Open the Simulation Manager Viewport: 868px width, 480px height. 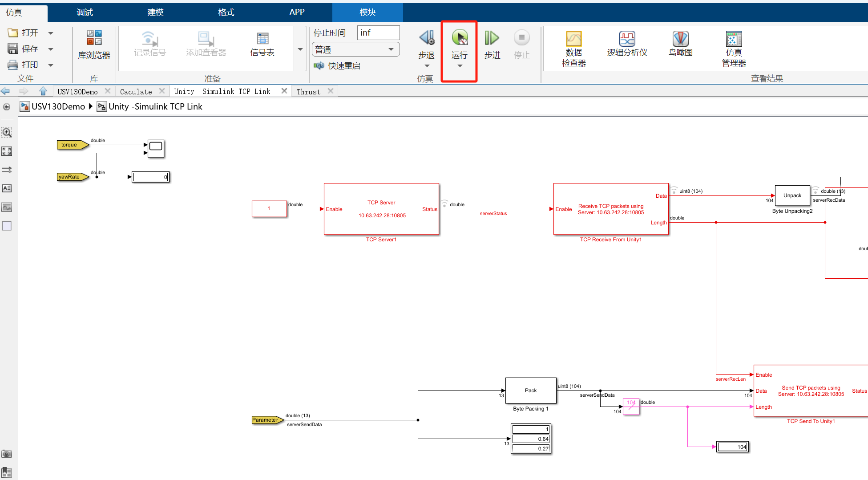coord(734,48)
